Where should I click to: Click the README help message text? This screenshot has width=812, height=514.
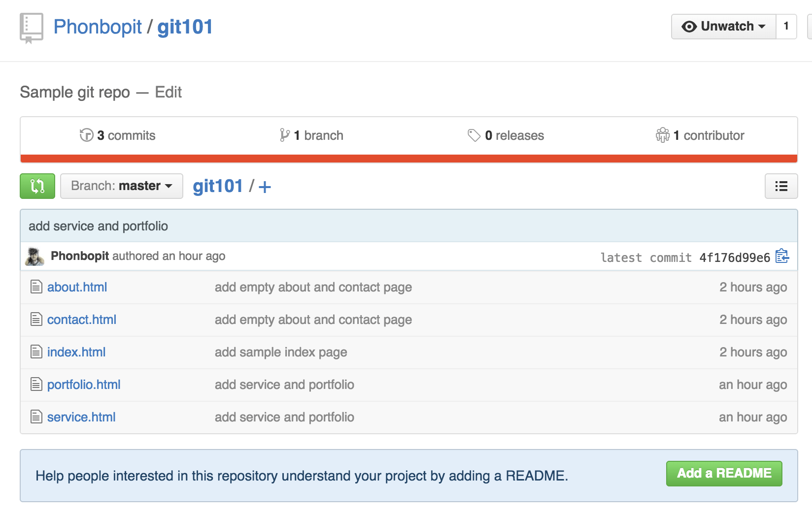coord(302,476)
